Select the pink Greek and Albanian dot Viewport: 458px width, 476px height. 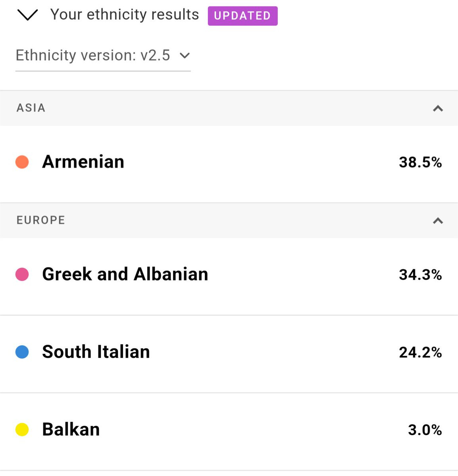[x=22, y=274]
